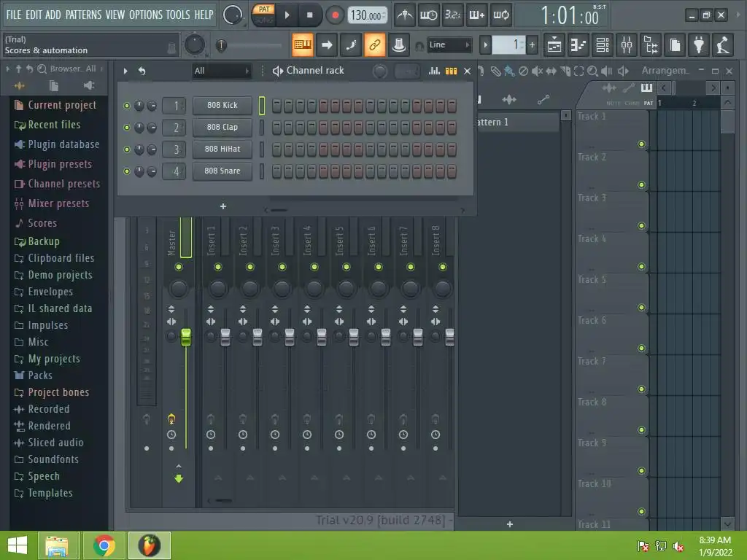Open the Line snap dropdown
The height and width of the screenshot is (560, 747).
click(449, 44)
